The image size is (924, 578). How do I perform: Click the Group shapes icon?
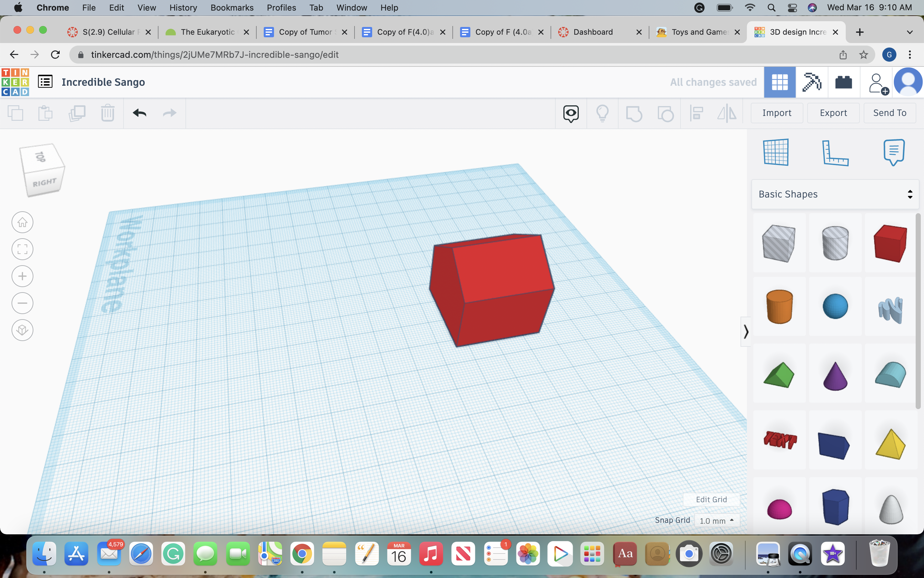point(634,114)
